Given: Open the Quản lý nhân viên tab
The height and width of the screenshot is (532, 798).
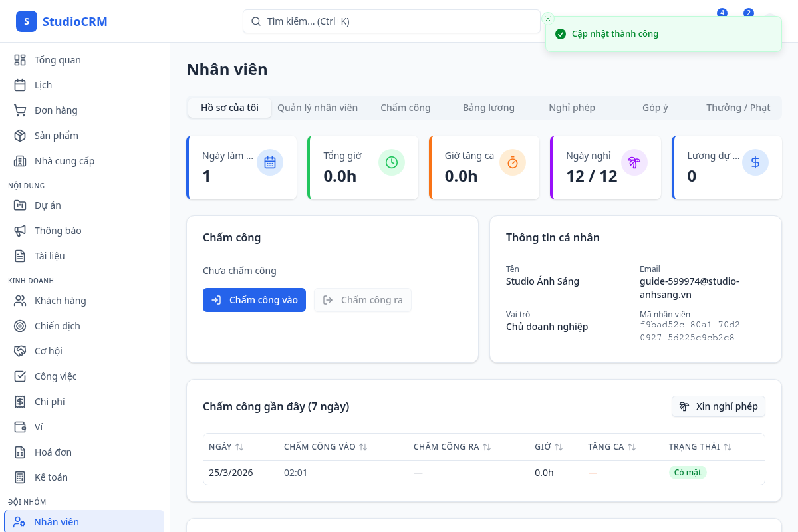Looking at the screenshot, I should click(x=317, y=108).
